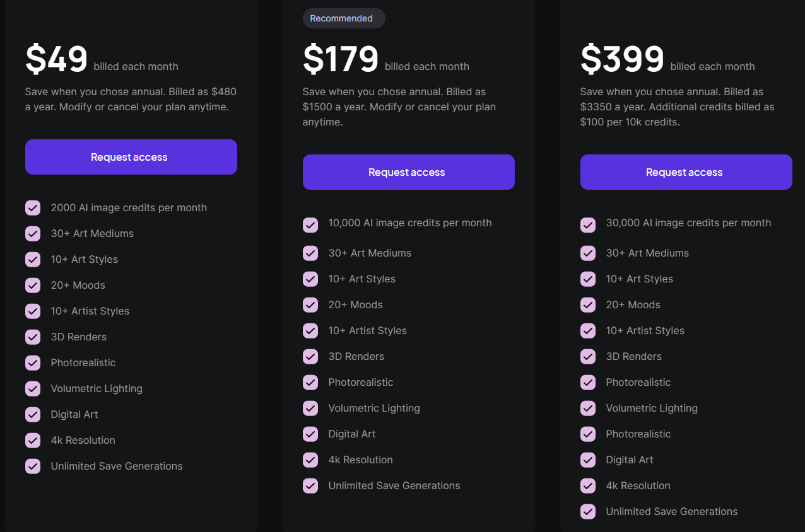Click Digital Art checkmark in the $399 plan
Image resolution: width=805 pixels, height=532 pixels.
[x=588, y=460]
